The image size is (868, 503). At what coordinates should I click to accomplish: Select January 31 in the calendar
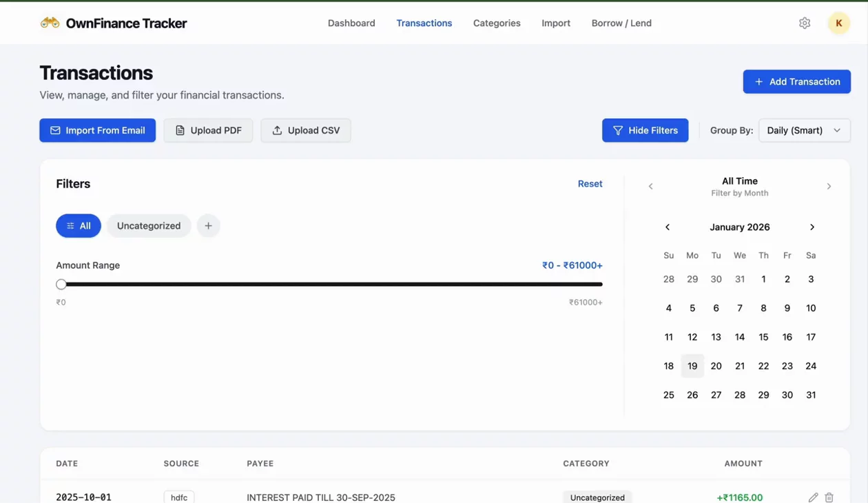tap(811, 395)
